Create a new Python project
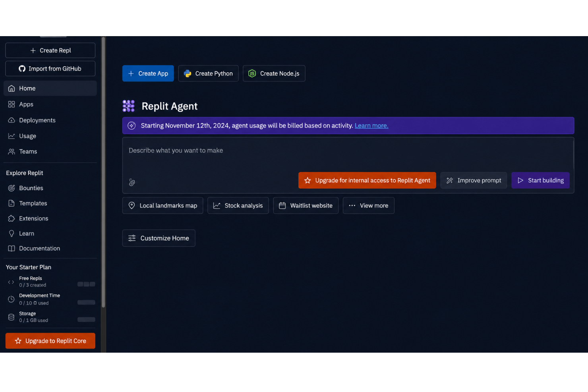The image size is (588, 392). click(208, 73)
